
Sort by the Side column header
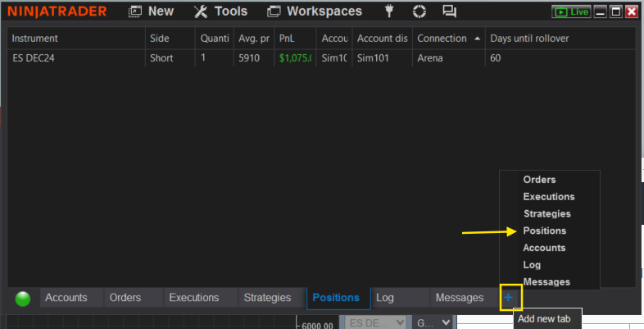click(170, 39)
